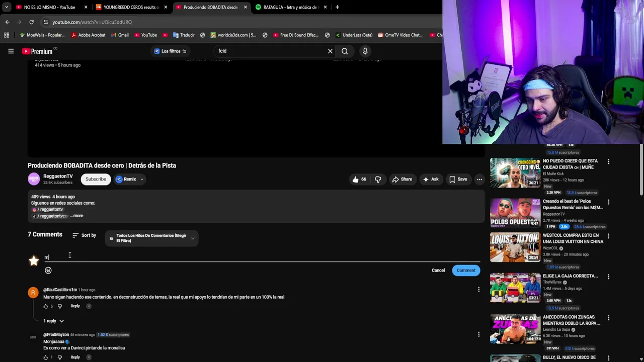Open YouTube hamburger guide menu
Viewport: 644px width, 362px height.
click(11, 51)
